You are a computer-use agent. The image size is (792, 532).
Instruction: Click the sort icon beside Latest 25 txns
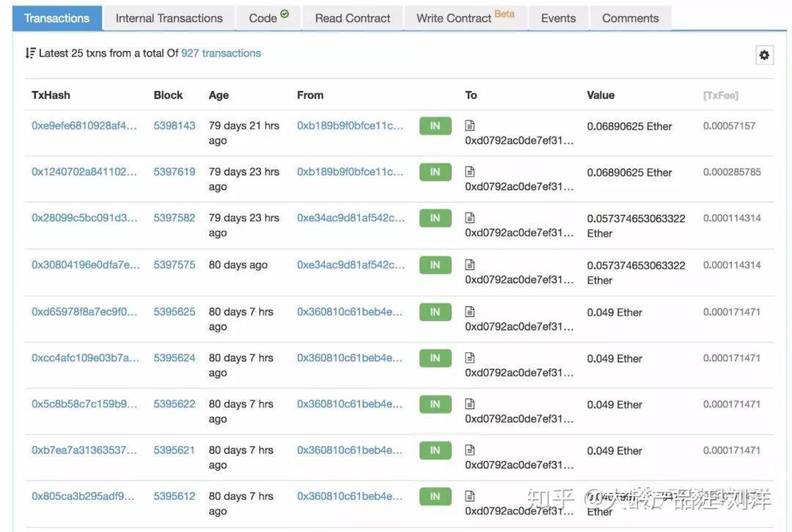[x=30, y=53]
